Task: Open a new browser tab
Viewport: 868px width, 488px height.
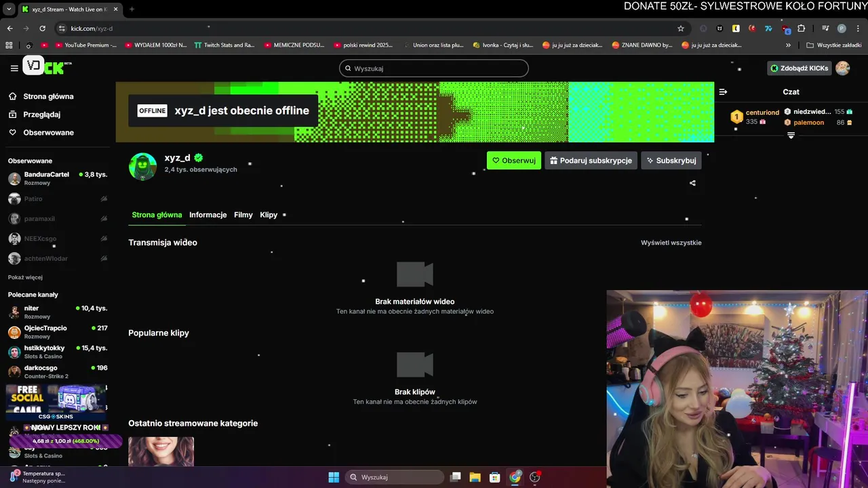Action: coord(132,9)
